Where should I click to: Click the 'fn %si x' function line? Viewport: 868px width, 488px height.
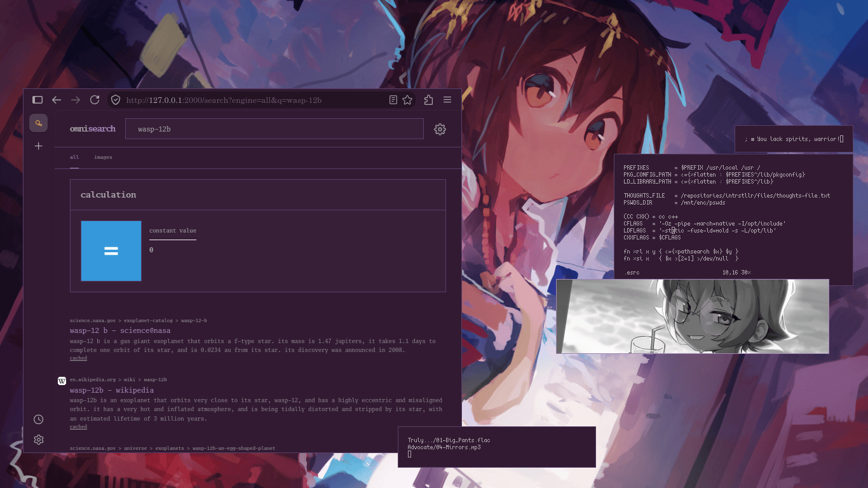681,259
